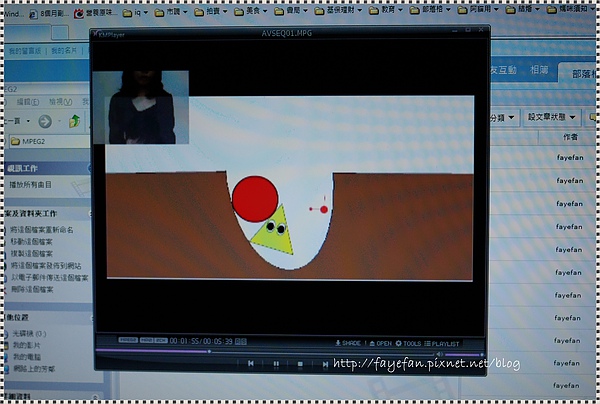This screenshot has width=600, height=404.
Task: Click the MPEG2 codec badge in KMPlayer
Action: [x=128, y=340]
